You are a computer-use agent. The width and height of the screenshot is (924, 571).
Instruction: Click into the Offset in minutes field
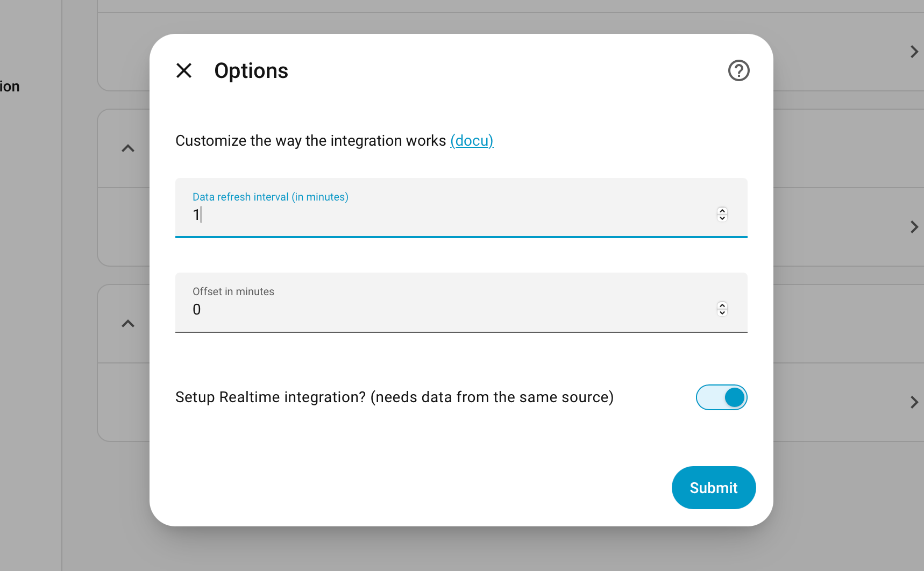(461, 302)
